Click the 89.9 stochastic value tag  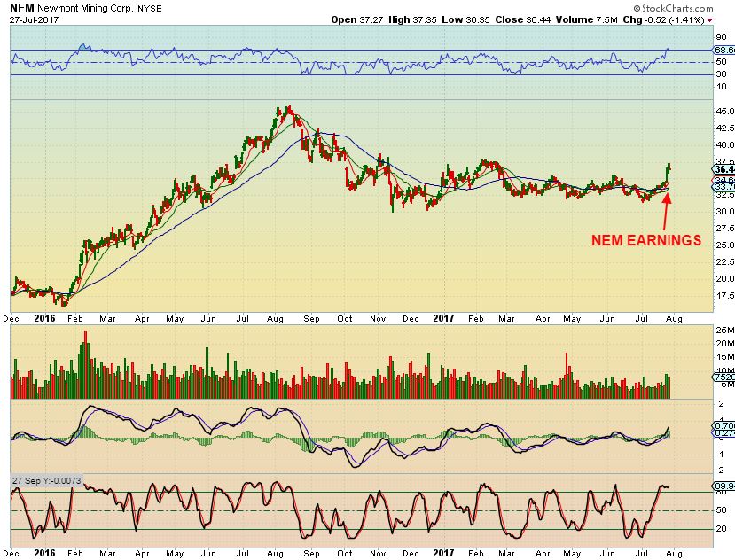[x=723, y=486]
